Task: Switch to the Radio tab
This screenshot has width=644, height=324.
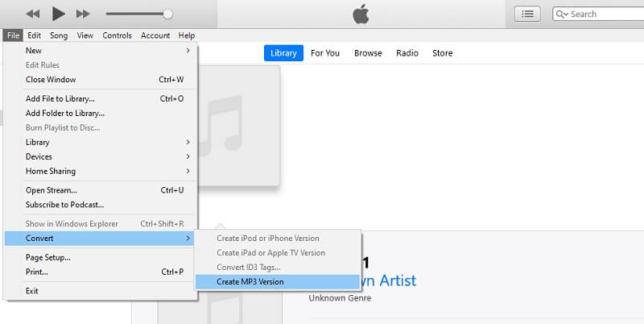Action: click(407, 53)
